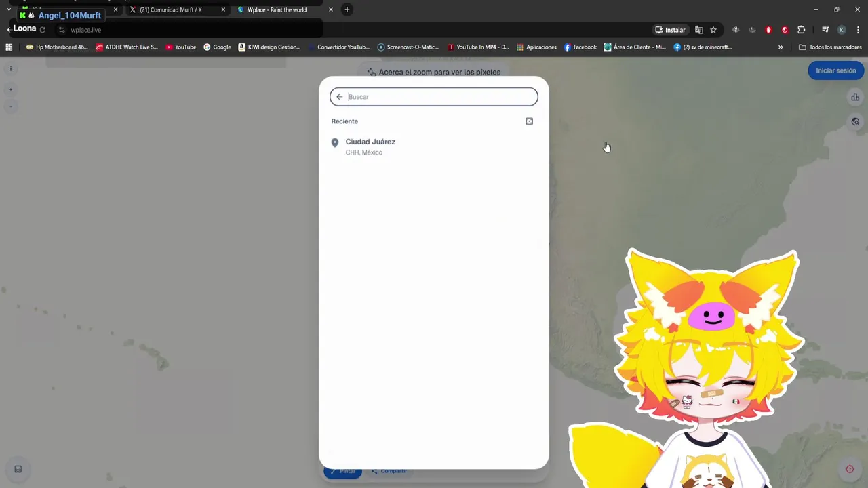This screenshot has height=488, width=868.
Task: Open the tab search dropdown chevron
Action: coord(9,9)
